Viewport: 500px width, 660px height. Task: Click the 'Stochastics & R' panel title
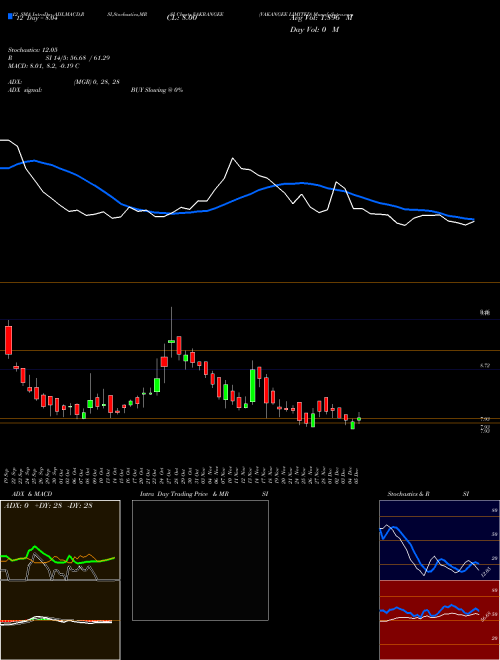click(408, 494)
